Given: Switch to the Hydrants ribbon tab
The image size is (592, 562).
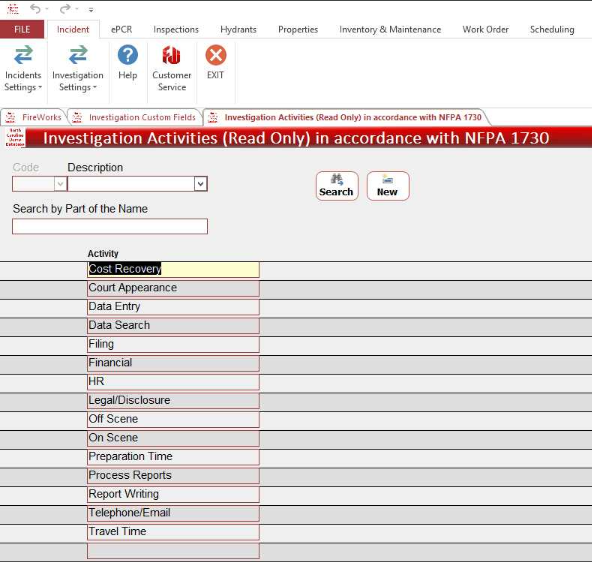Looking at the screenshot, I should click(238, 29).
